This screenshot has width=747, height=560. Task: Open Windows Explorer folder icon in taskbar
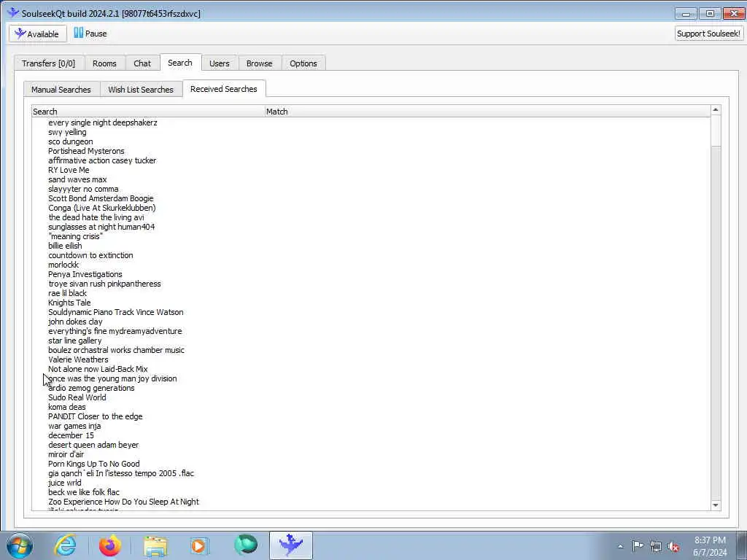155,545
